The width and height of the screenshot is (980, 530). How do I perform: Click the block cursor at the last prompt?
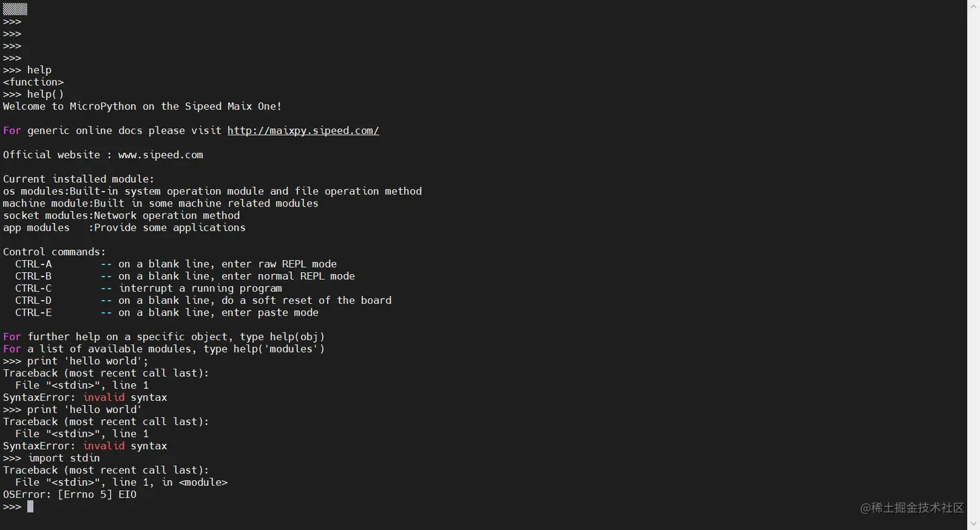coord(30,507)
